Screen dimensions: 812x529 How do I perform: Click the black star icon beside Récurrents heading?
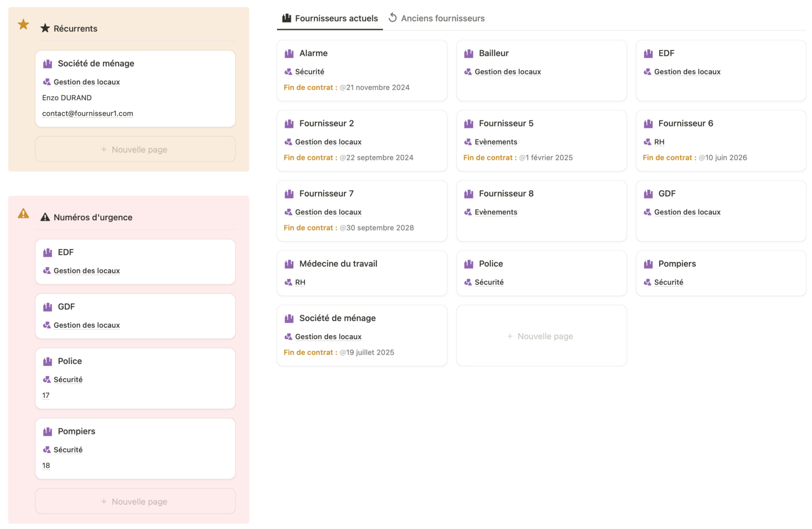pos(45,28)
